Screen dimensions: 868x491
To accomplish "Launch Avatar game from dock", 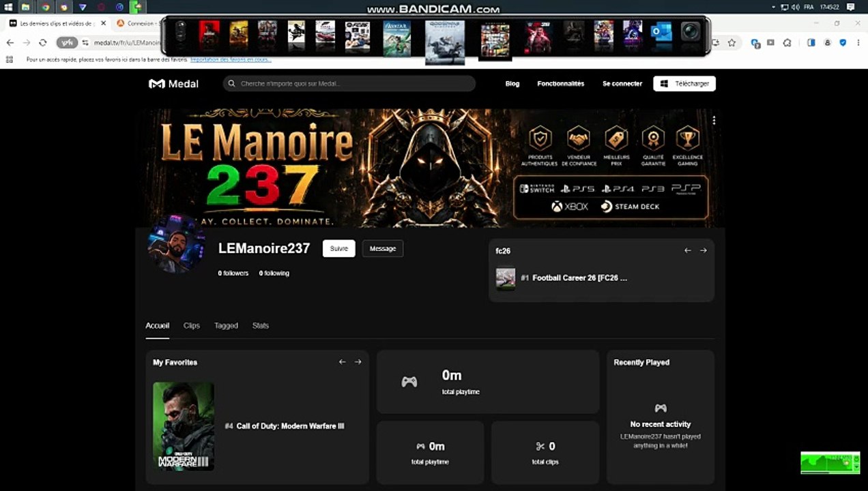I will pyautogui.click(x=396, y=38).
